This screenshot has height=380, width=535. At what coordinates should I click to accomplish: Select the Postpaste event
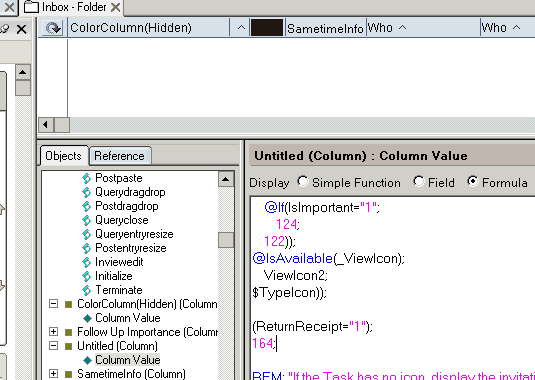point(118,178)
